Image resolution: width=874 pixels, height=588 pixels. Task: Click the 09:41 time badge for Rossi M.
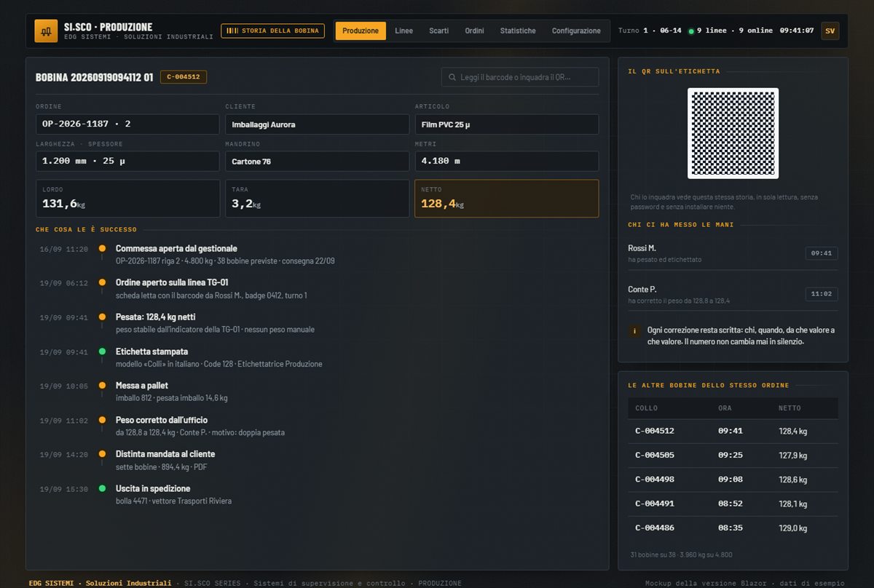[822, 253]
